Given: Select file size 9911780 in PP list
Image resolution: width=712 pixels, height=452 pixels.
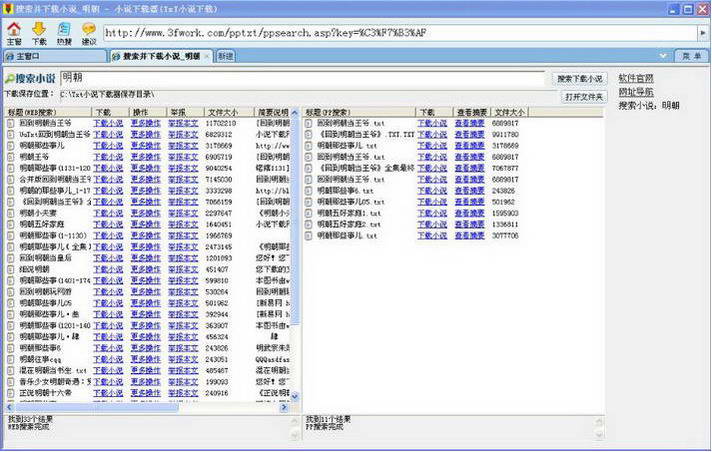Looking at the screenshot, I should pos(505,134).
